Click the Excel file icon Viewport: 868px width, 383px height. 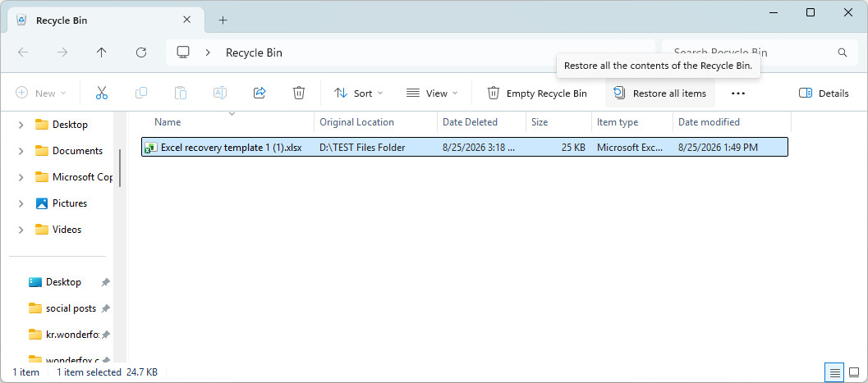pos(149,148)
